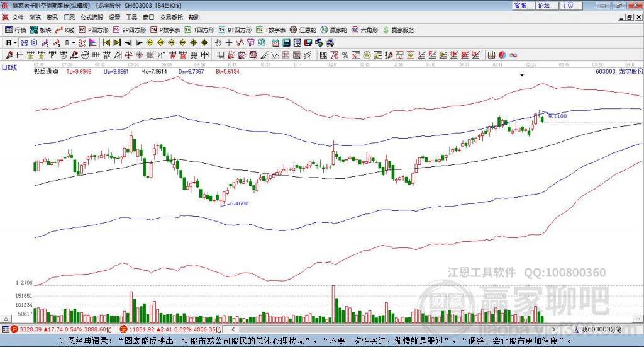
Task: Click the 603003 龙宇股份 stock label
Action: (x=619, y=71)
